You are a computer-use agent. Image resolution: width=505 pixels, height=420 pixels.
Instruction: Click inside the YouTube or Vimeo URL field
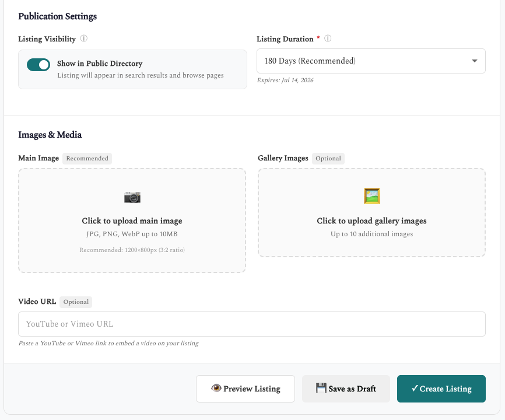click(252, 324)
